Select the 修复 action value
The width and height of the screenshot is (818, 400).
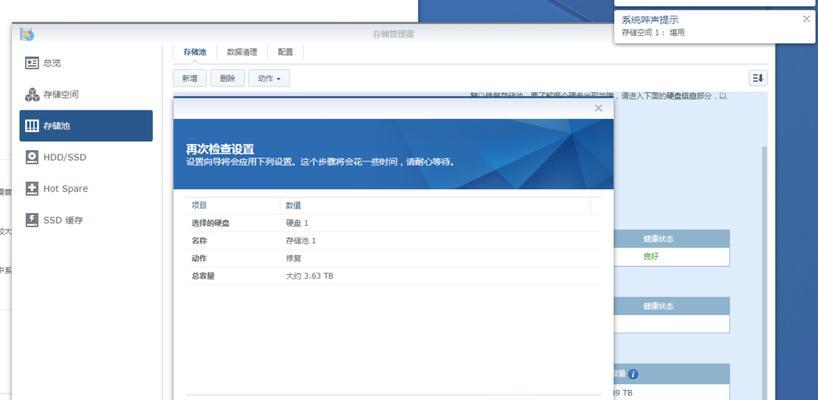(293, 258)
